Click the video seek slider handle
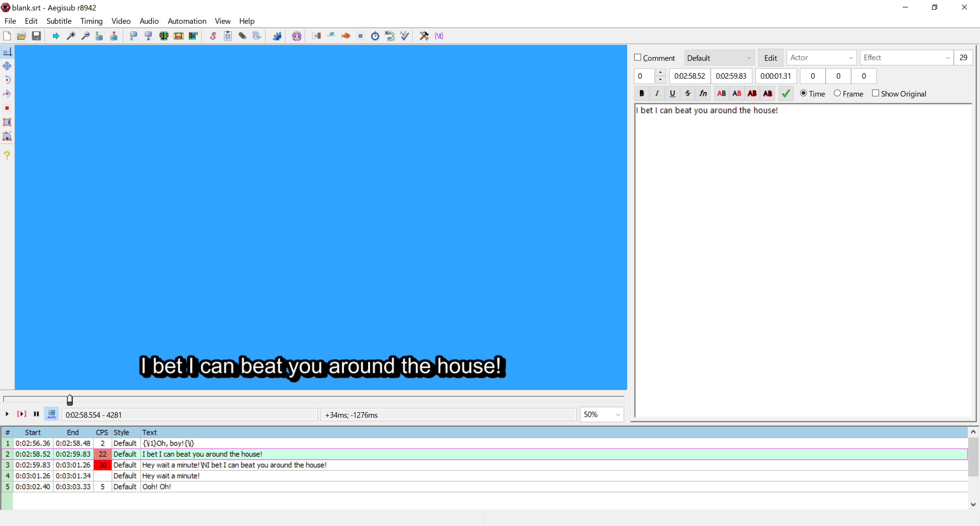Image resolution: width=980 pixels, height=526 pixels. (70, 400)
